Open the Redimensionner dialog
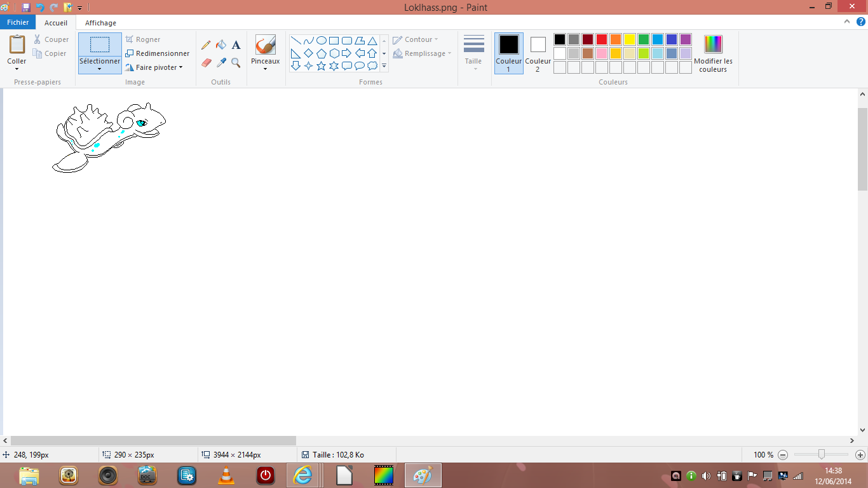The width and height of the screenshot is (868, 488). (158, 53)
